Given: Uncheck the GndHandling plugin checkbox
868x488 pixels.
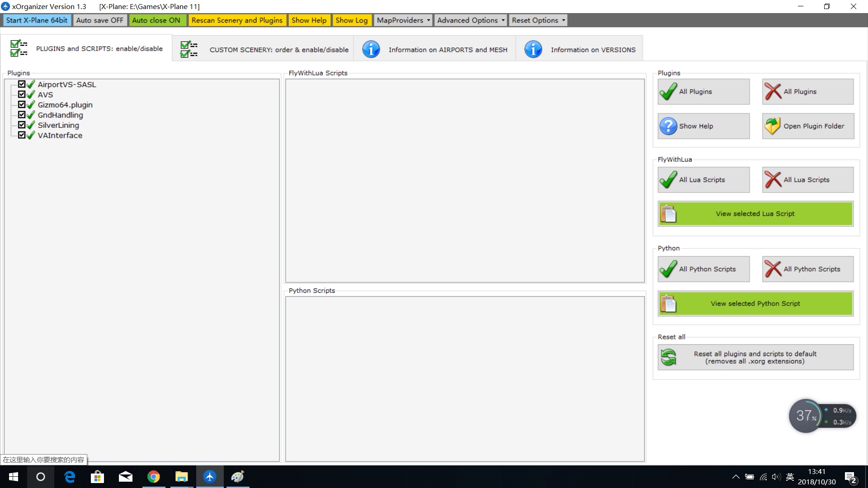Looking at the screenshot, I should 22,115.
